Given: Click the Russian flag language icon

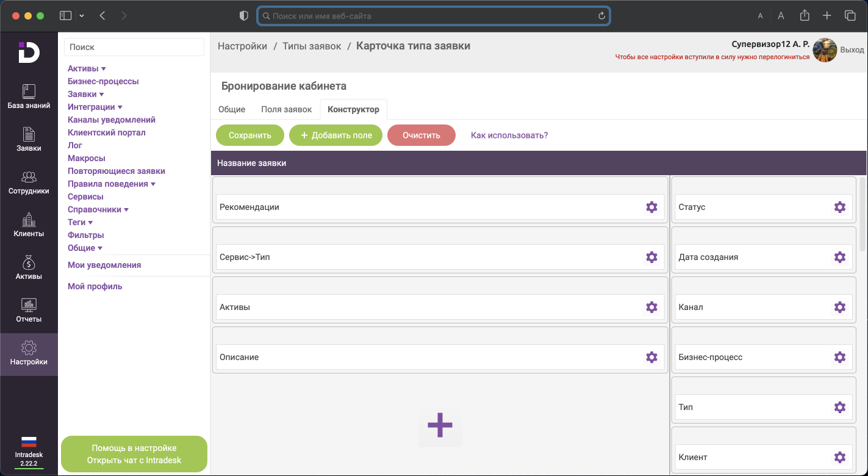Looking at the screenshot, I should click(x=29, y=442).
